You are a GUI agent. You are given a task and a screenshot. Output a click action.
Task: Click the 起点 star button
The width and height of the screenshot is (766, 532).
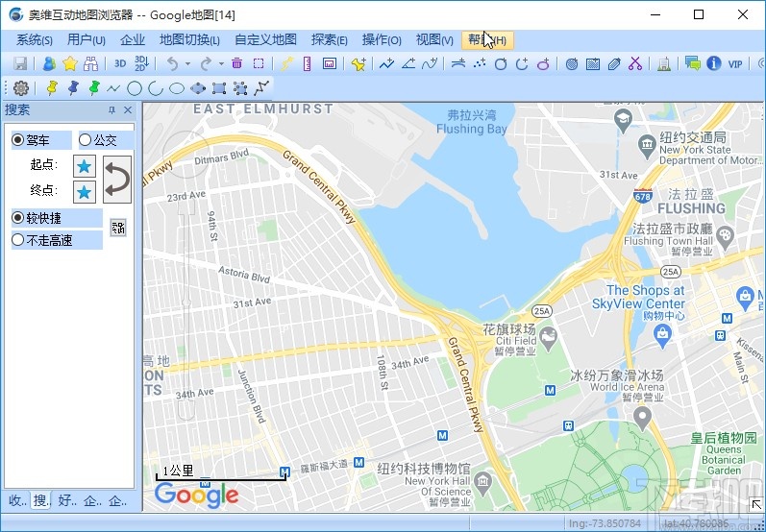(85, 166)
